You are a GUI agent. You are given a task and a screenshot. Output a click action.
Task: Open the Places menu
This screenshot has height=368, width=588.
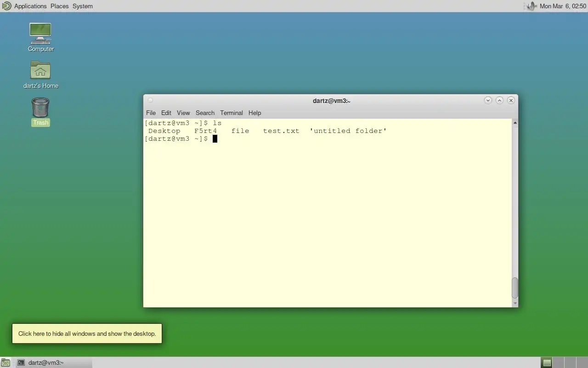coord(59,6)
